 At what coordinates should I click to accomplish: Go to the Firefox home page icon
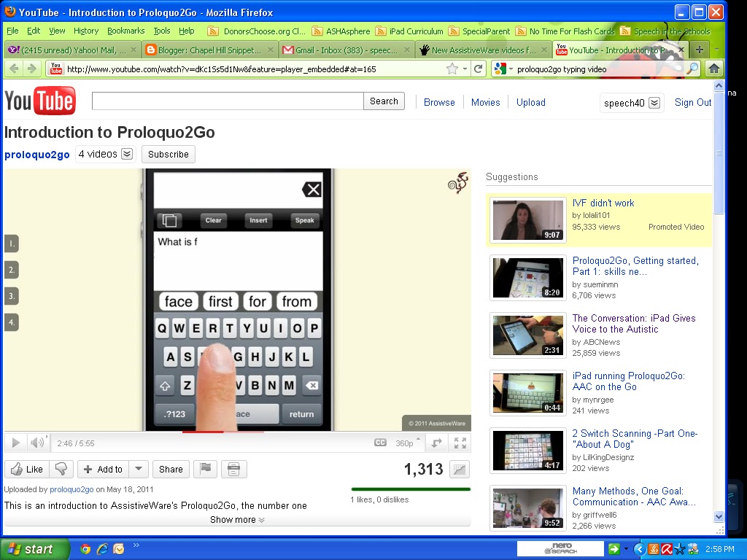click(713, 69)
